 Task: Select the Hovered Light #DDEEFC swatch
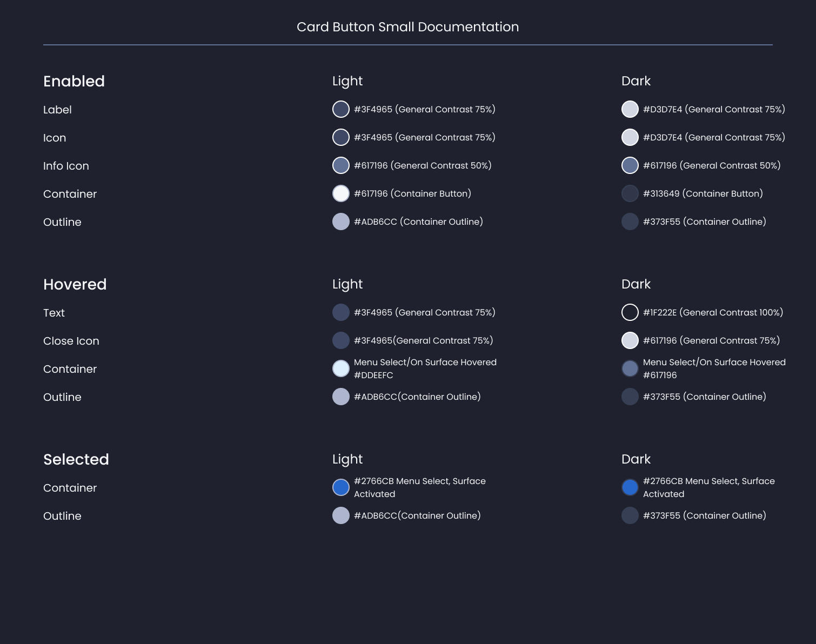coord(341,368)
